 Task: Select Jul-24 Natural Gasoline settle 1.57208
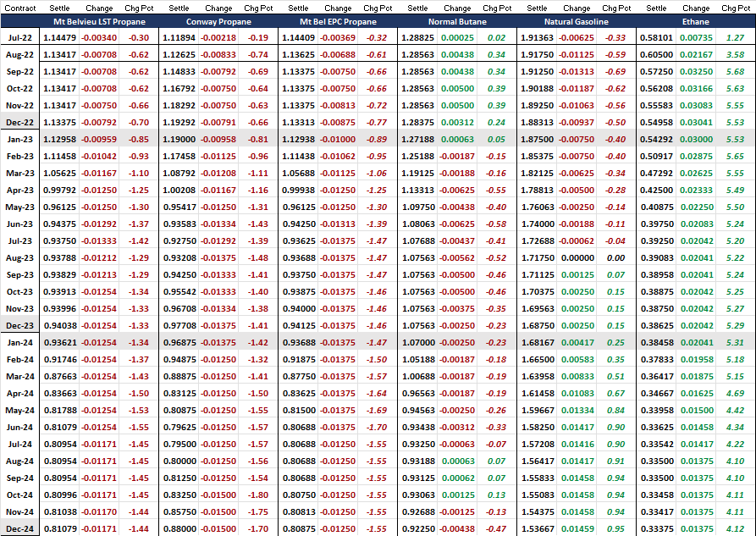(x=537, y=445)
